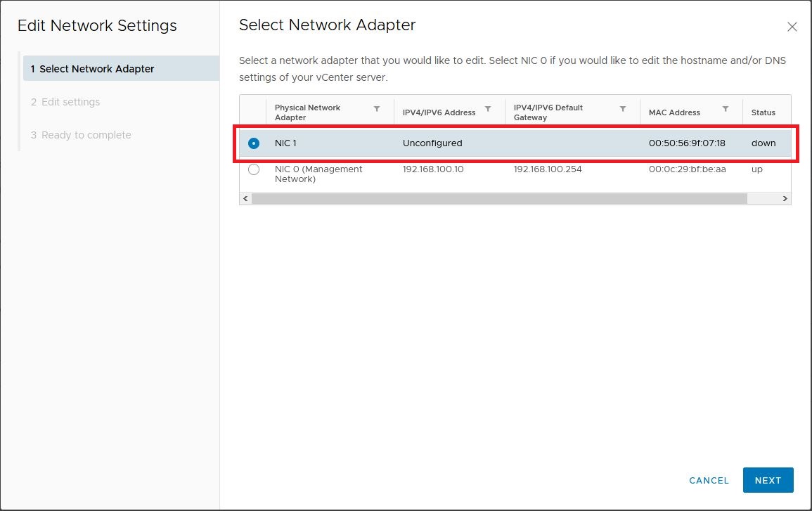Click the CANCEL button
This screenshot has width=812, height=511.
[709, 481]
